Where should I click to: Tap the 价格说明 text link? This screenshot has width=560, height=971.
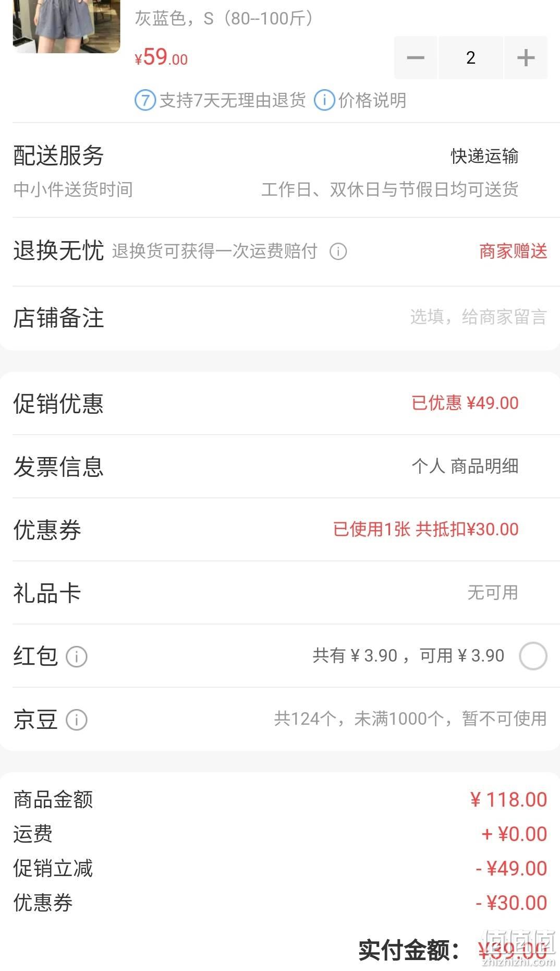(372, 100)
